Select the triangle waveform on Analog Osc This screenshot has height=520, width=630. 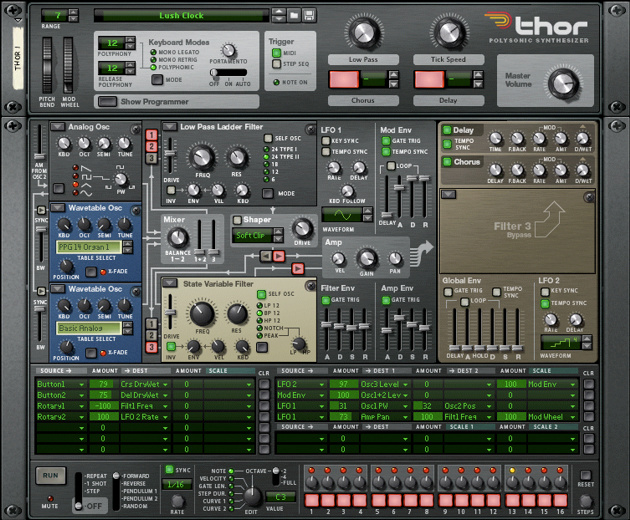pyautogui.click(x=76, y=184)
